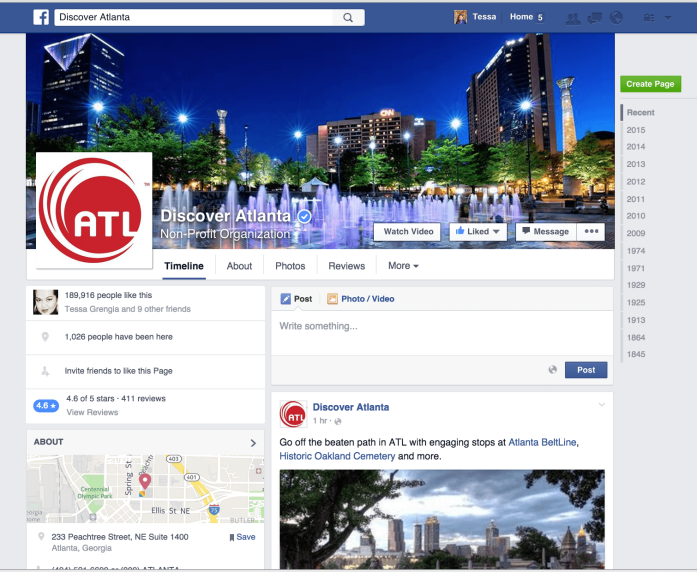Select the Post composer tab
Viewport: 697px width, 572px height.
[x=296, y=299]
